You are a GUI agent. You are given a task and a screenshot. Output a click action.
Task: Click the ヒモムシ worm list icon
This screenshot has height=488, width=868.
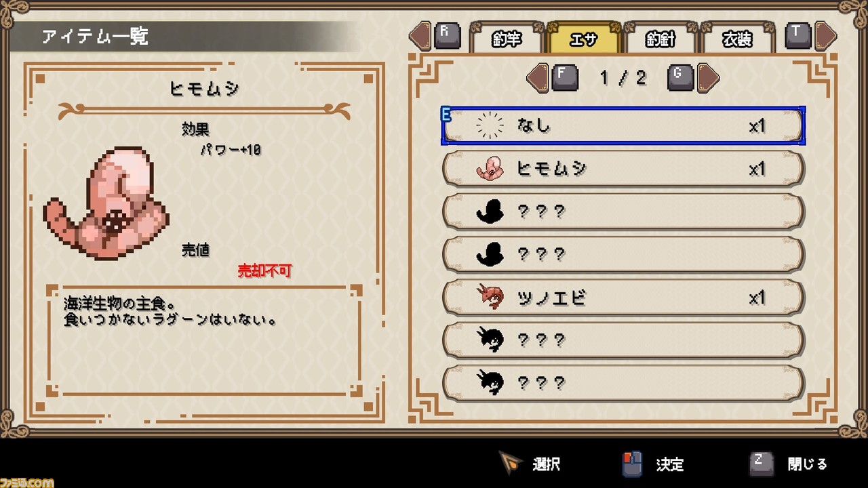point(490,169)
